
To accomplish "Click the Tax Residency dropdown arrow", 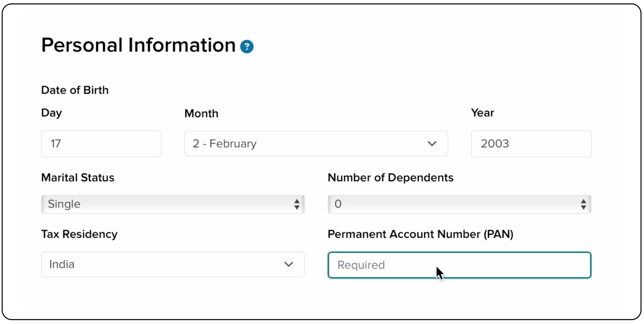I will 289,264.
